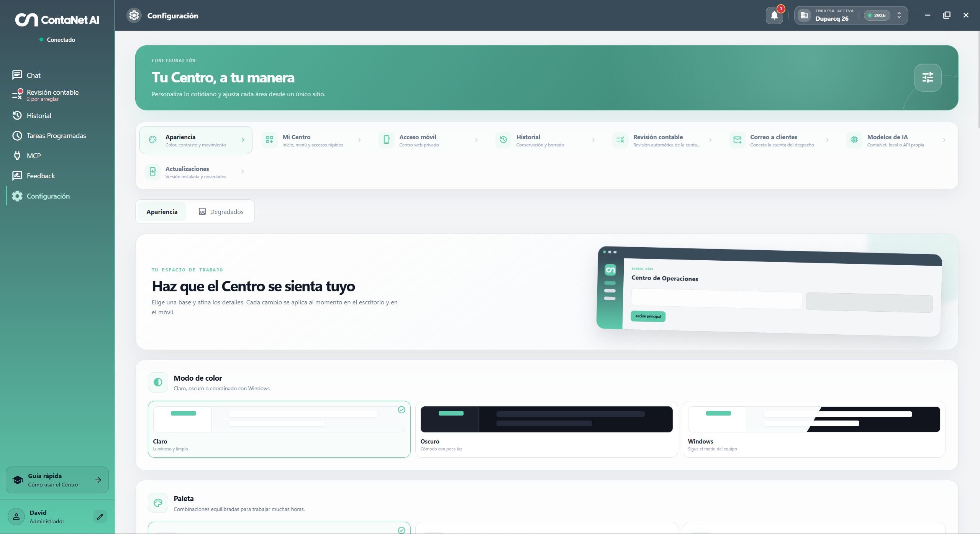Image resolution: width=980 pixels, height=534 pixels.
Task: Click the Correo a clientes envelope icon
Action: 737,140
